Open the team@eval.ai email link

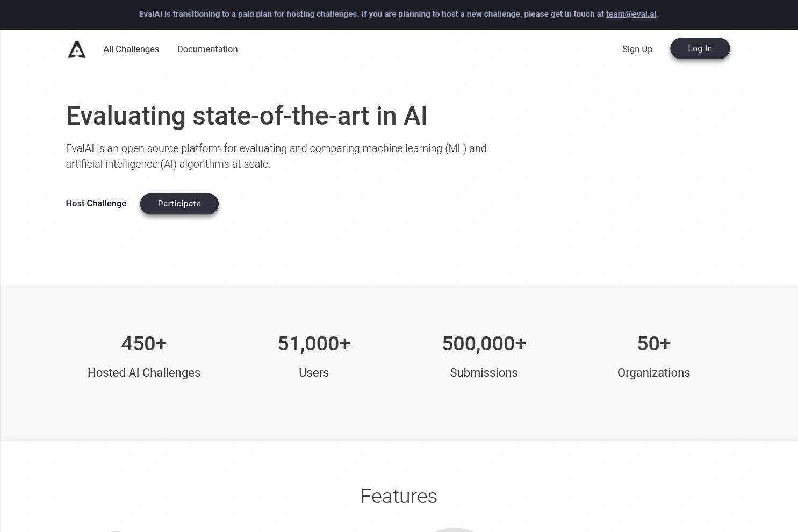tap(631, 14)
